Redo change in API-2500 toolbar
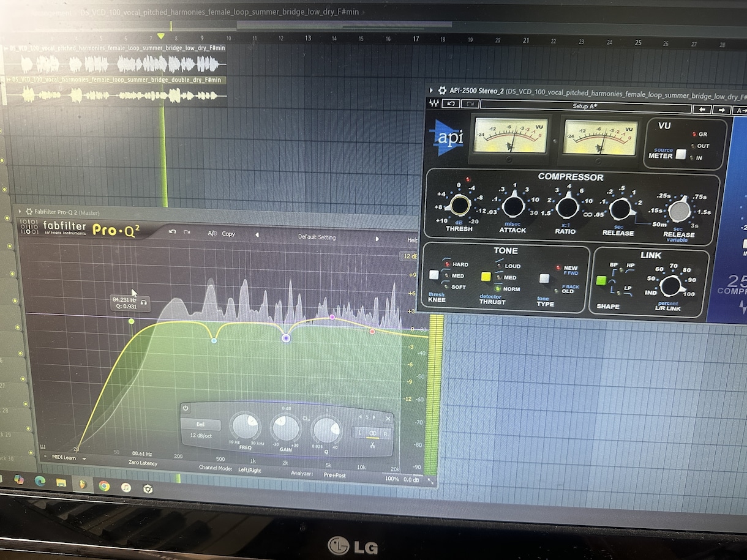Viewport: 747px width, 560px height. pos(470,105)
